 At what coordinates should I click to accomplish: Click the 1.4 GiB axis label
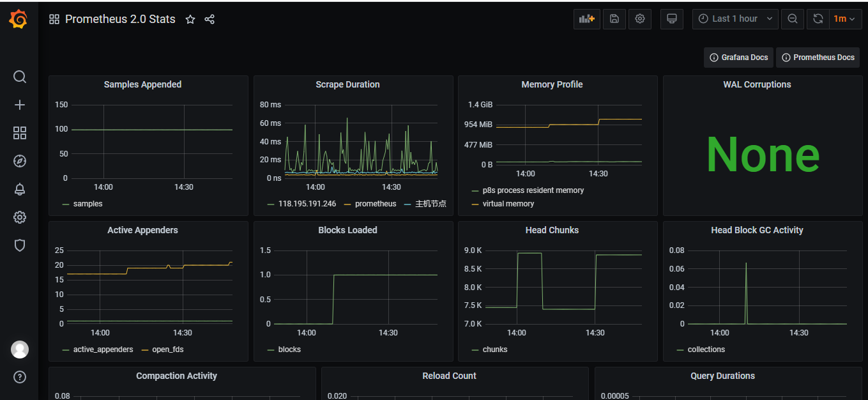pos(480,105)
